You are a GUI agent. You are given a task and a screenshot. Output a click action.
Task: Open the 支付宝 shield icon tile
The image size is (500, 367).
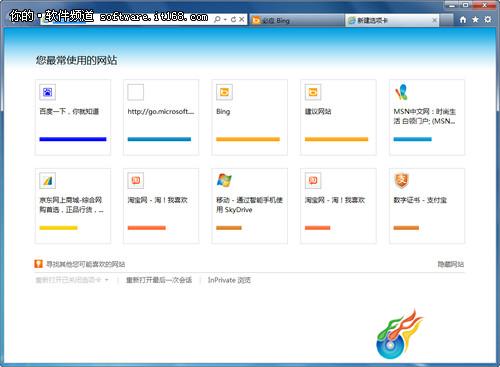(x=401, y=181)
